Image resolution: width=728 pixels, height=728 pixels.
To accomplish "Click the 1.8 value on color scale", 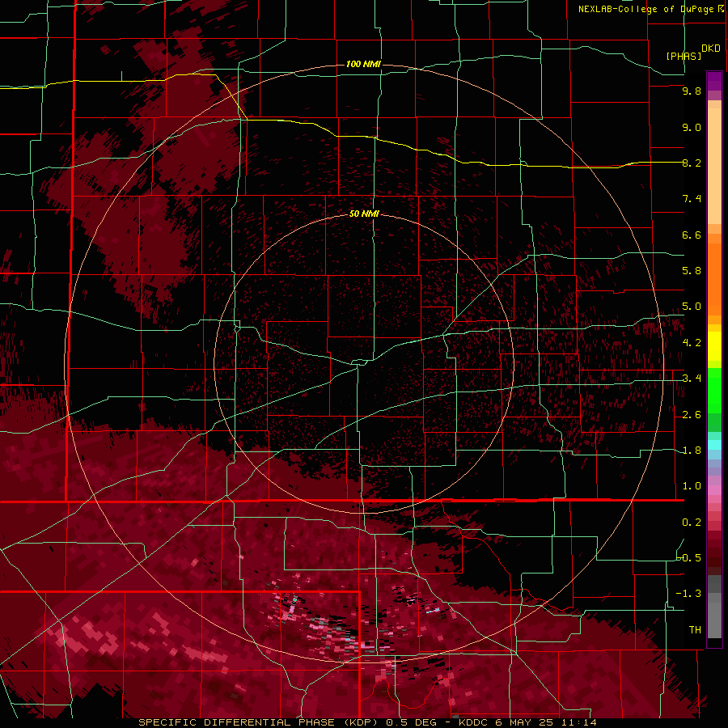I will coord(692,451).
